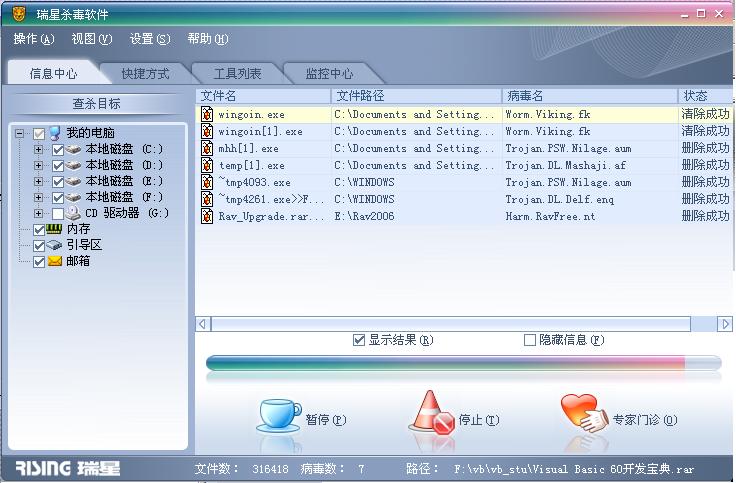Click the CD 驱动器 (G:) disc icon
The height and width of the screenshot is (483, 736).
(x=73, y=213)
